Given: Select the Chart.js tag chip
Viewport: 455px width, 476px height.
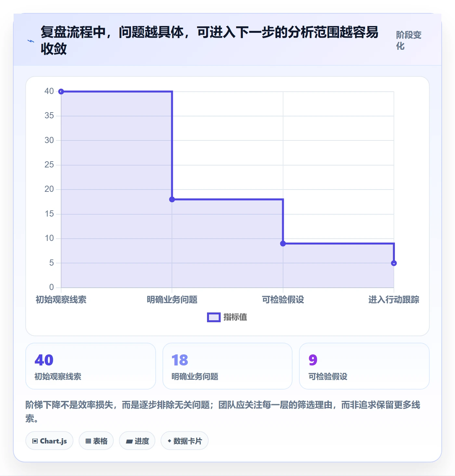Looking at the screenshot, I should [49, 441].
